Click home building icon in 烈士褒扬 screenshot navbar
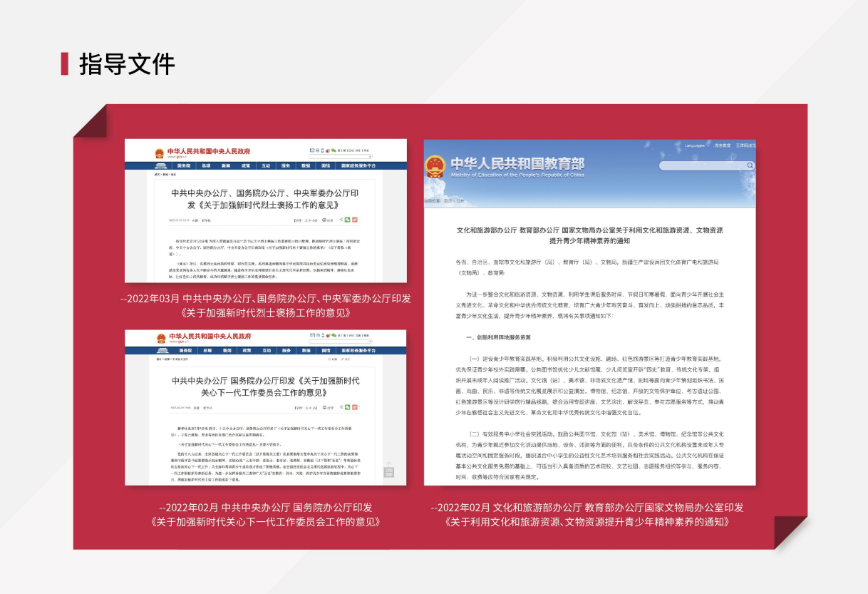The height and width of the screenshot is (594, 868). pyautogui.click(x=160, y=165)
